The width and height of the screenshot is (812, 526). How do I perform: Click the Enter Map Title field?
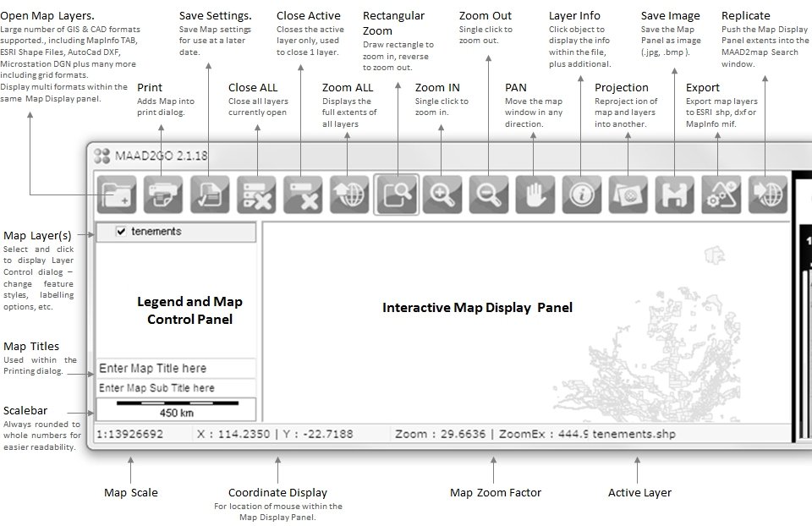176,368
